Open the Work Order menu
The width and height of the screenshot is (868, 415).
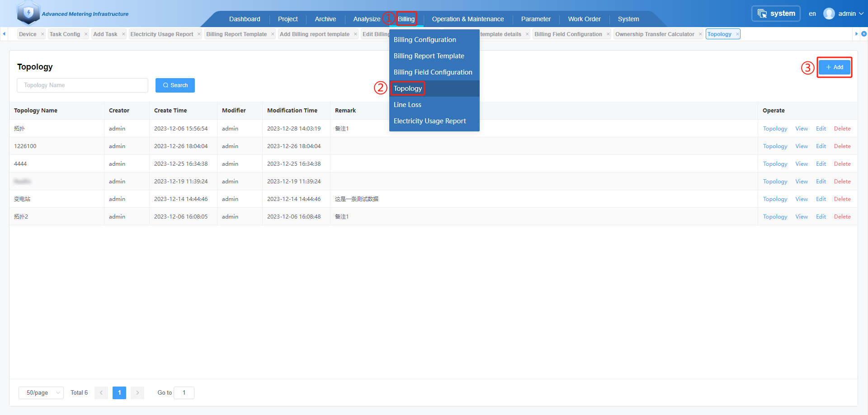point(585,19)
